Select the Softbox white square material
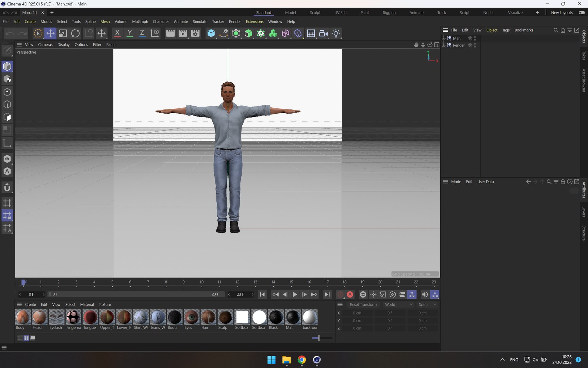The height and width of the screenshot is (368, 588). click(242, 320)
